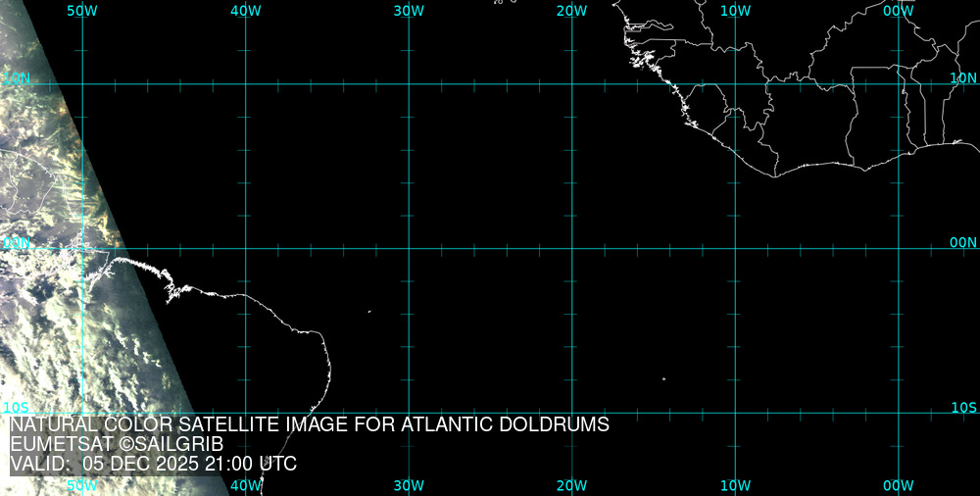
Task: Click the 50W longitude label at top
Action: pyautogui.click(x=82, y=11)
